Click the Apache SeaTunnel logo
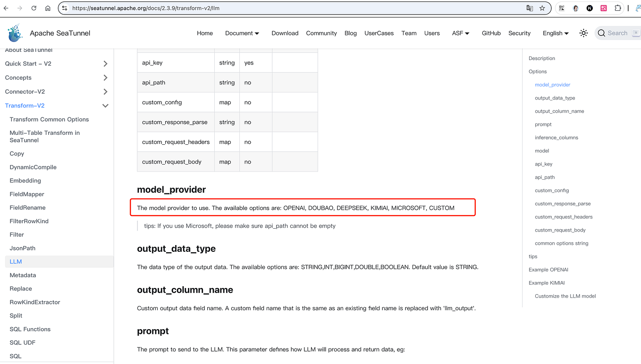The height and width of the screenshot is (364, 641). click(15, 33)
